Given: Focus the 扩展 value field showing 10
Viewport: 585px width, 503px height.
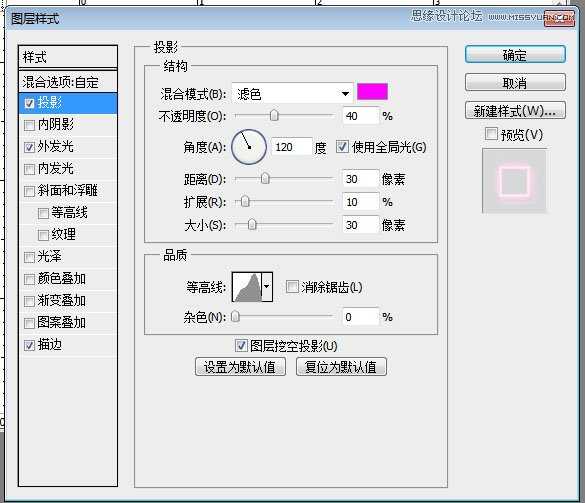Looking at the screenshot, I should (x=361, y=202).
